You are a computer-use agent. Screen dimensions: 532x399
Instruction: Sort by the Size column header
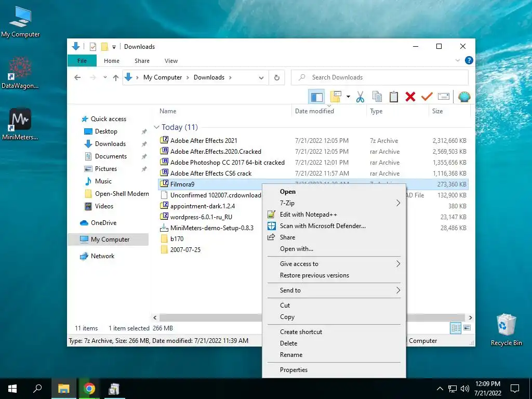pyautogui.click(x=437, y=111)
